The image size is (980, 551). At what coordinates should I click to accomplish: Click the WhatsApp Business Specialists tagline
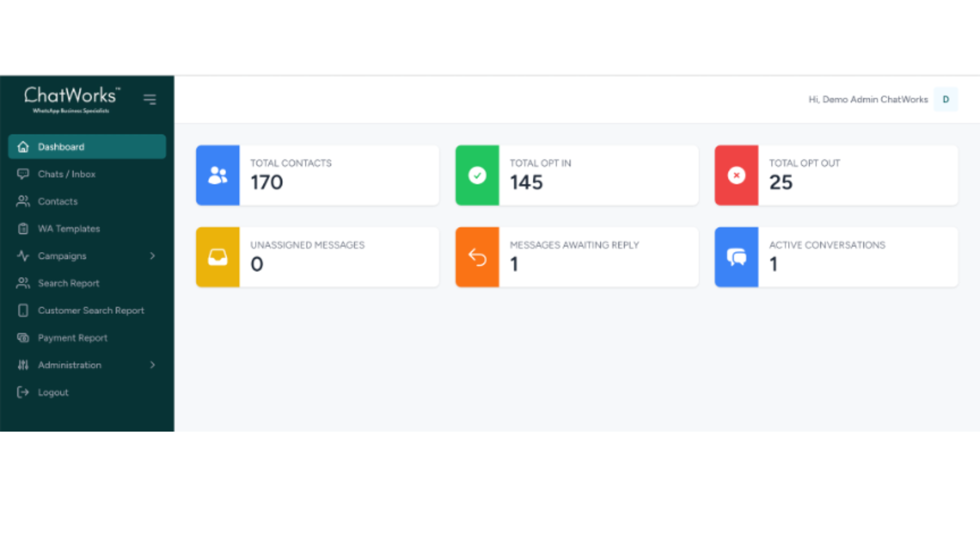tap(71, 111)
